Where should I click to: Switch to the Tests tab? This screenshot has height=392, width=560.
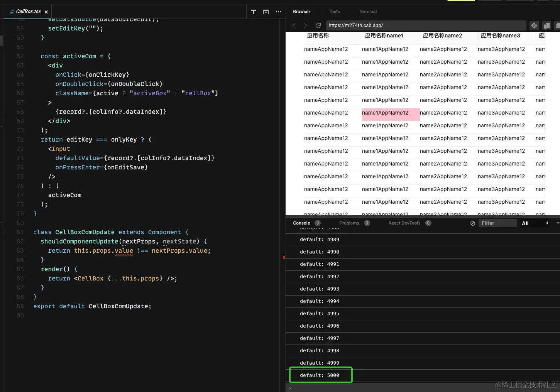click(x=334, y=12)
